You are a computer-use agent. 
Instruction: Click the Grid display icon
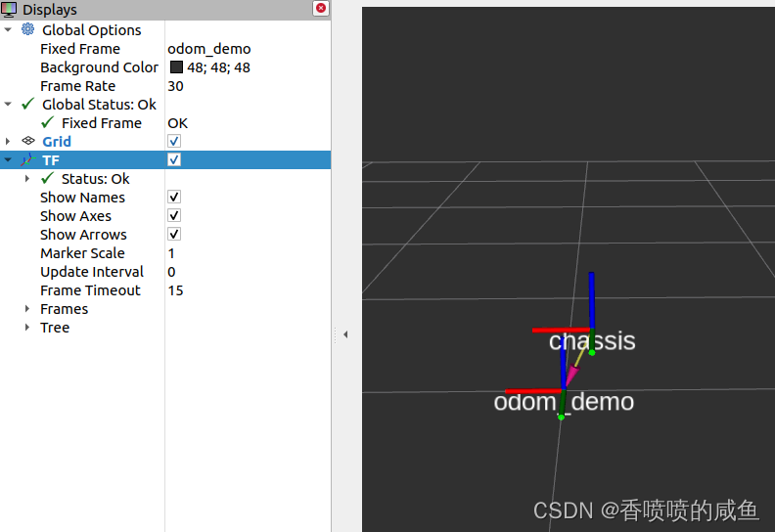pos(28,141)
